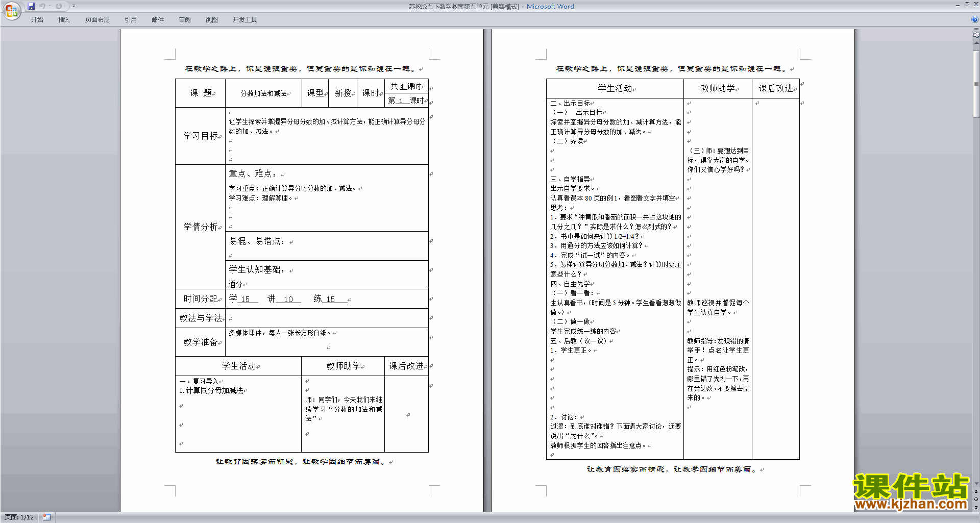Open the 开发工具 tab
The height and width of the screenshot is (523, 980).
(245, 20)
